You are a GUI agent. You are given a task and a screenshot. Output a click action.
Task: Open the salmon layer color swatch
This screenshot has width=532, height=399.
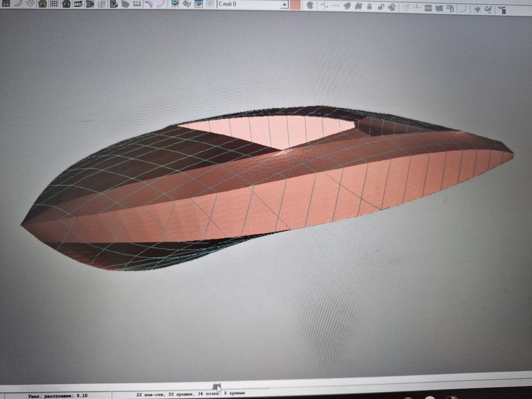click(x=295, y=5)
